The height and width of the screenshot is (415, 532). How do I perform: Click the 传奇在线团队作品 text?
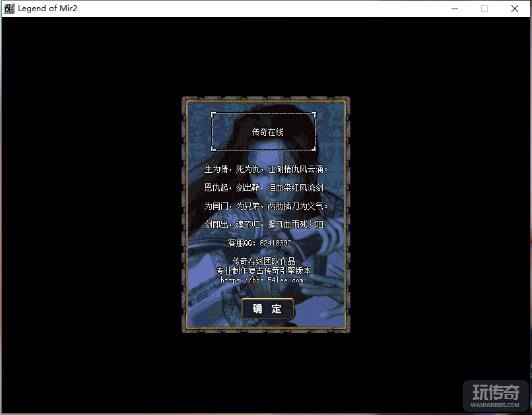[x=263, y=261]
